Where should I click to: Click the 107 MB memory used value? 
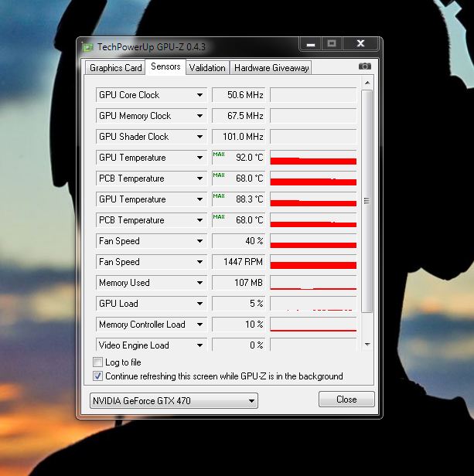pyautogui.click(x=239, y=283)
